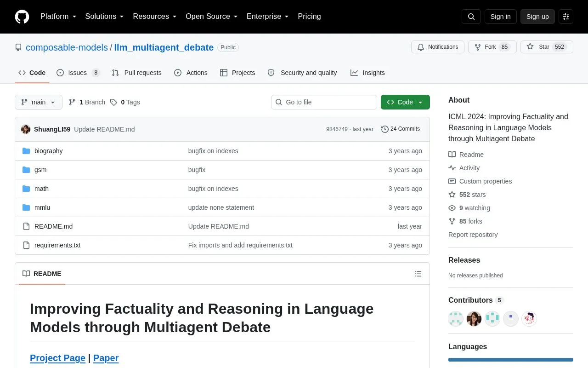Viewport: 588px width, 368px height.
Task: Open the ShuangLI59 author link
Action: tap(52, 129)
